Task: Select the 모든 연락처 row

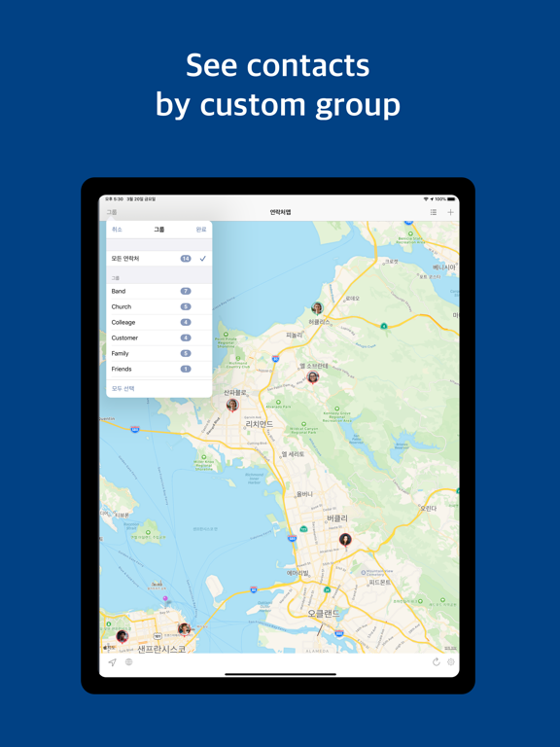Action: click(159, 258)
